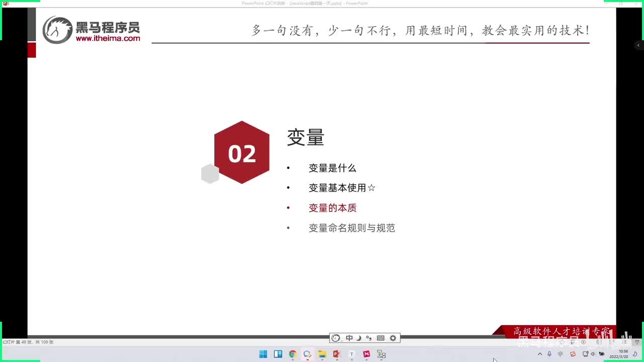The width and height of the screenshot is (644, 362).
Task: Open the Typora 'T' app on the taskbar
Action: pos(352,354)
